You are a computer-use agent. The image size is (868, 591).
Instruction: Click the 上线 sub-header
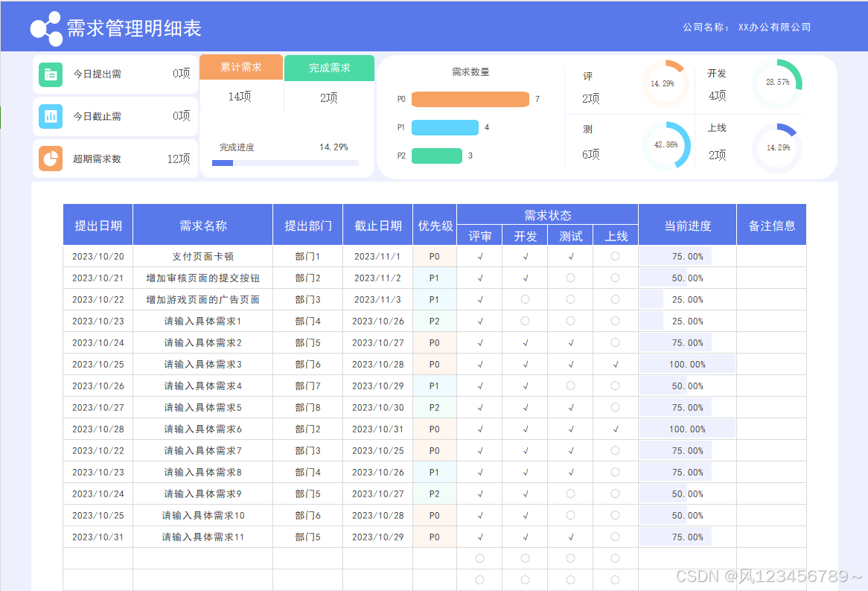pos(616,236)
